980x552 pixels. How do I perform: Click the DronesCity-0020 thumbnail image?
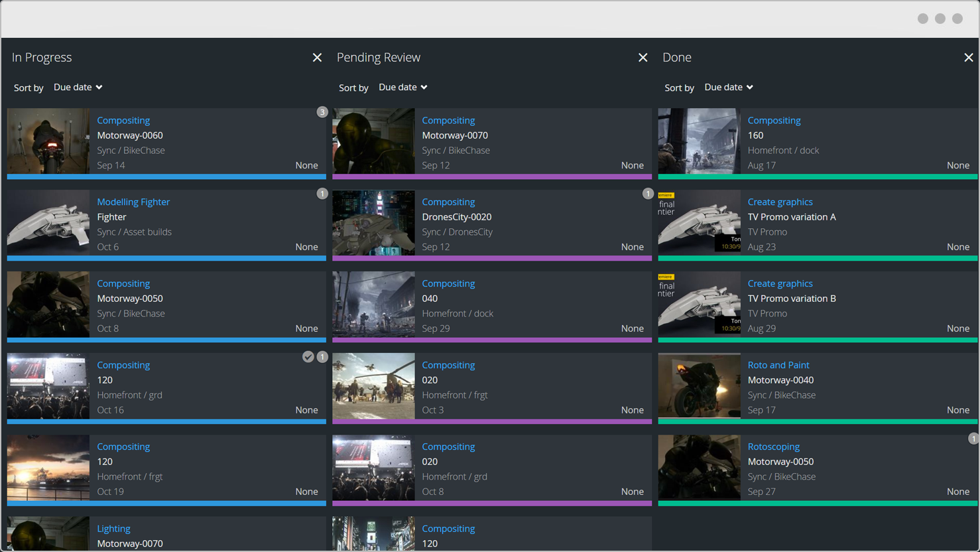click(373, 223)
